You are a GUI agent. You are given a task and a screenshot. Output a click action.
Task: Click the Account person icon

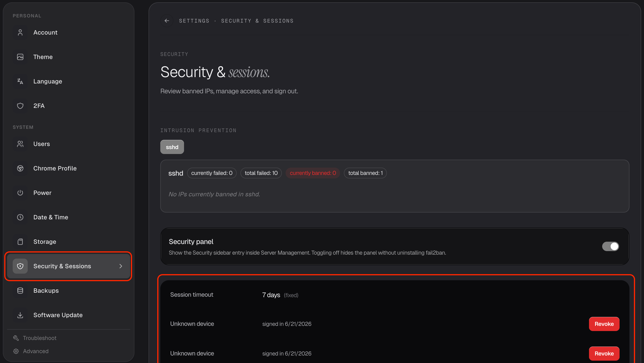(x=20, y=32)
